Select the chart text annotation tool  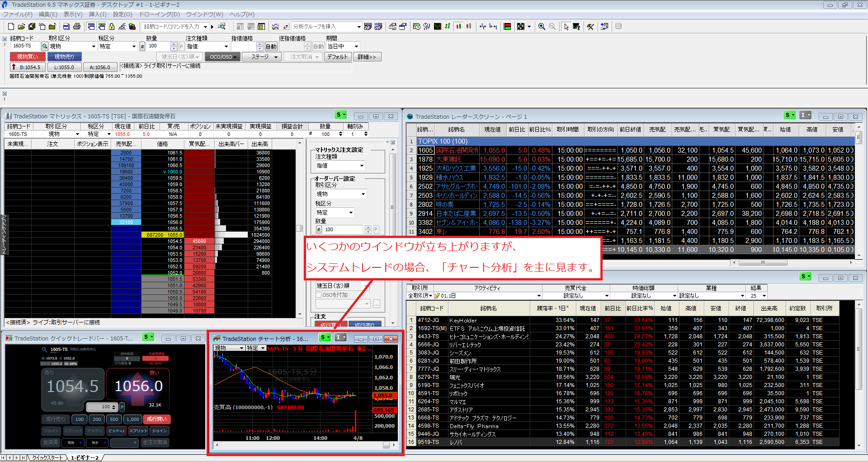(576, 26)
